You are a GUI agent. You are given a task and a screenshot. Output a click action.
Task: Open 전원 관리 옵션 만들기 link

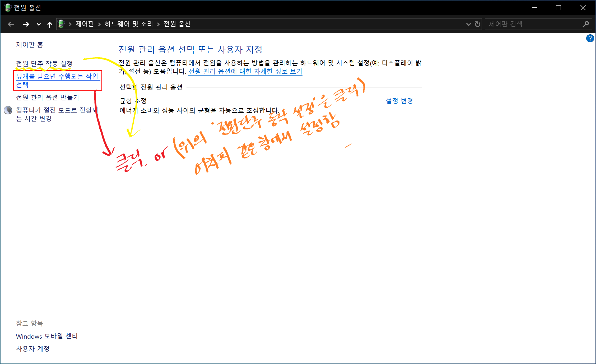click(47, 97)
